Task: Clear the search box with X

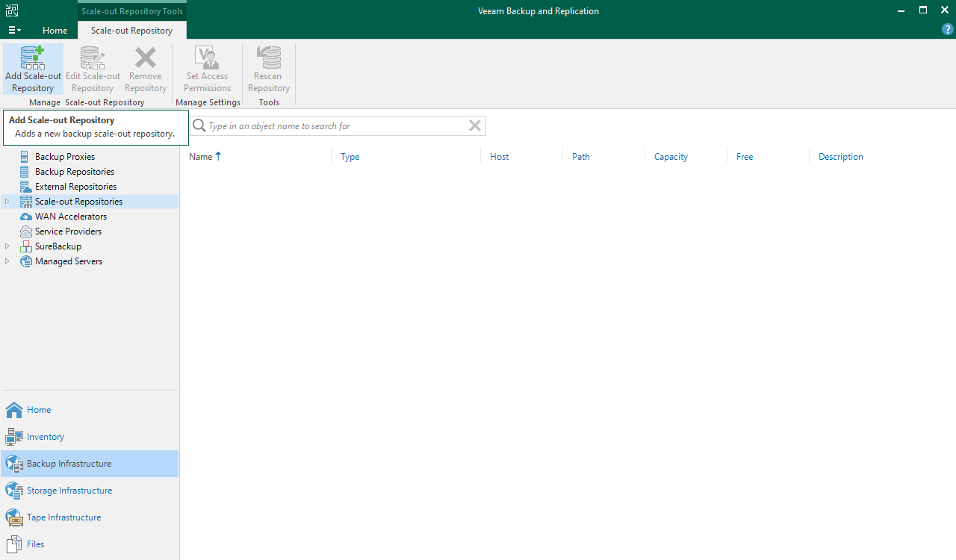Action: 474,126
